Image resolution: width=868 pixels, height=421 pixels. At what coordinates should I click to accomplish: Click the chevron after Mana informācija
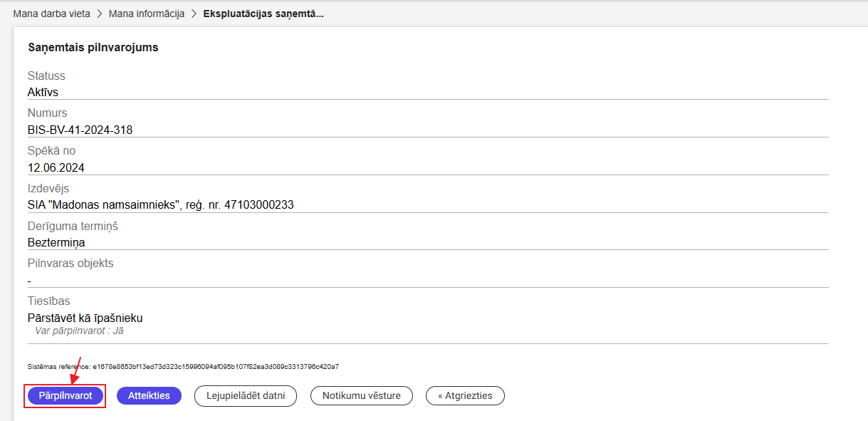pos(194,14)
